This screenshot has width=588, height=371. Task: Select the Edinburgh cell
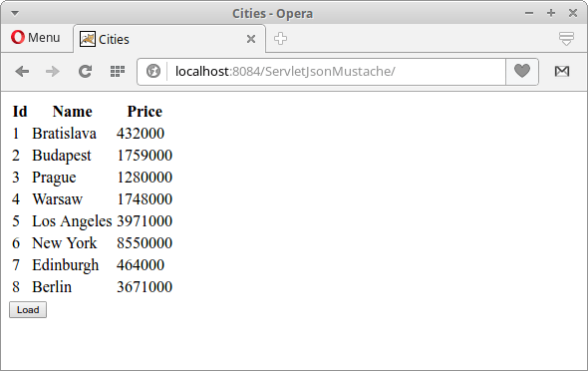tap(66, 265)
